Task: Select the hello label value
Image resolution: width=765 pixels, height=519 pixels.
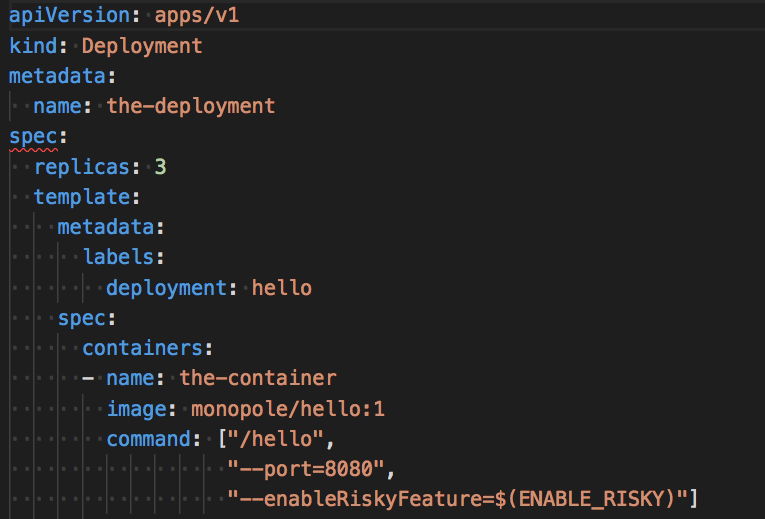Action: tap(282, 288)
